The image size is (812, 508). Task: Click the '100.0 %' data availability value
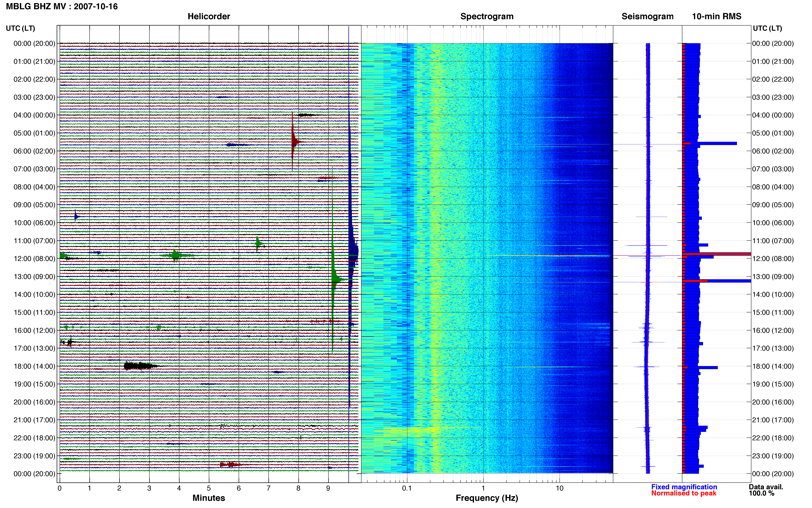point(761,493)
